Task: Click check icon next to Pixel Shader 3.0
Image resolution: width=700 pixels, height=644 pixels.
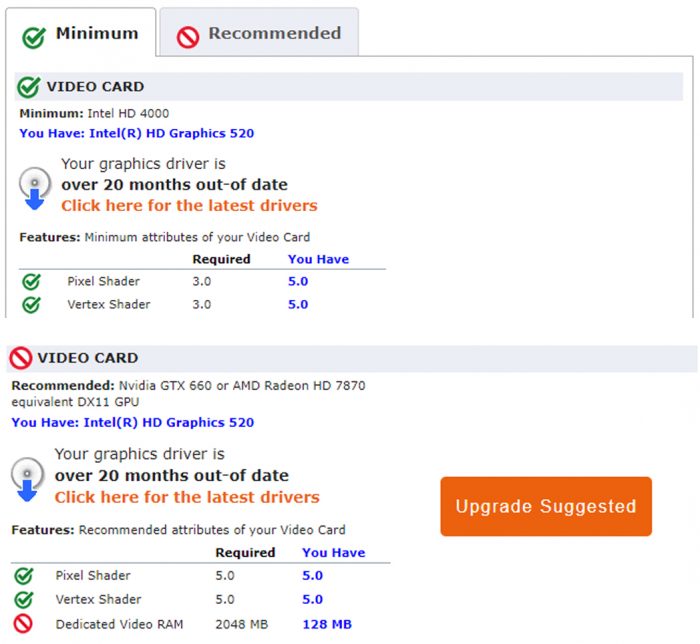Action: coord(32,282)
